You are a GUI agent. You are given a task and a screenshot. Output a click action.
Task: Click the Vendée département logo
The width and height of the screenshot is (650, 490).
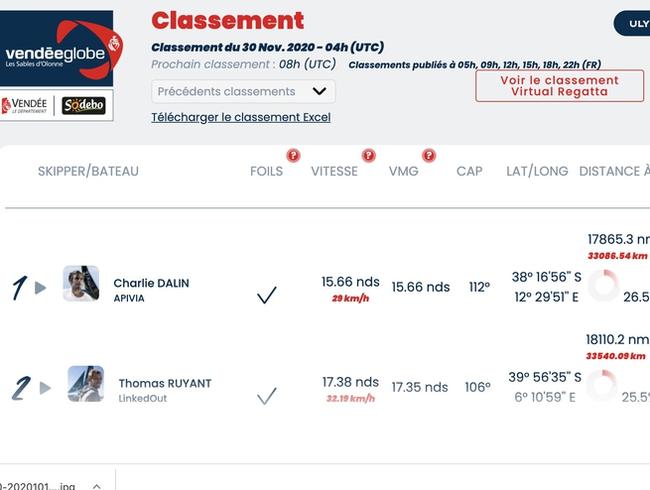(x=24, y=106)
